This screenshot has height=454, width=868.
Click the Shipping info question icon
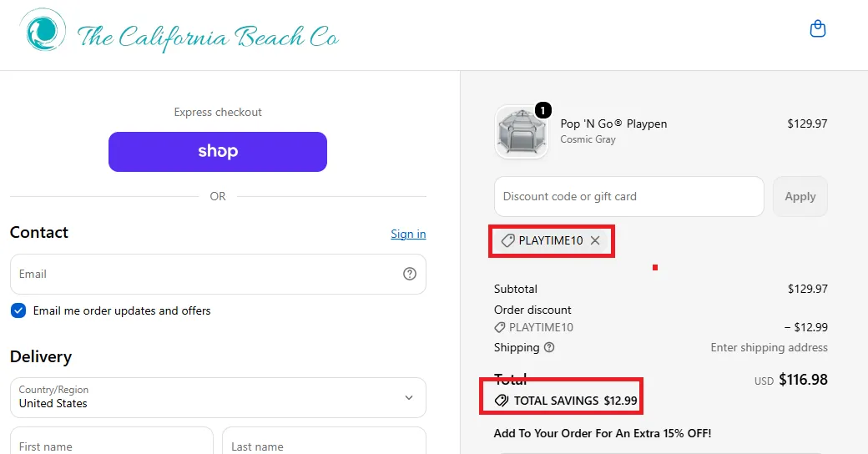(549, 347)
